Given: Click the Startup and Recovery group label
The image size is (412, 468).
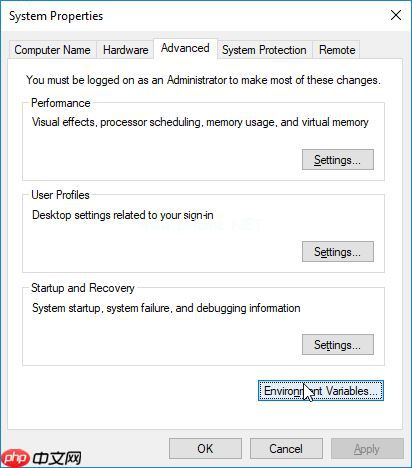Looking at the screenshot, I should tap(83, 288).
